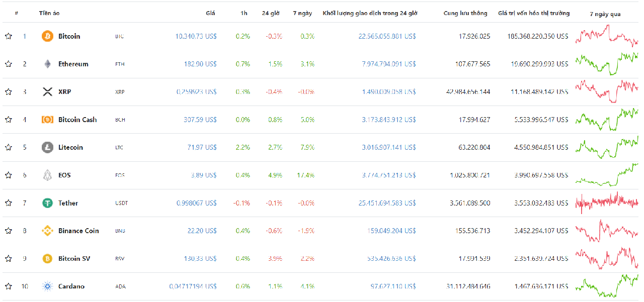644x302 pixels.
Task: Sort by the Cung lưu thông header
Action: [465, 13]
